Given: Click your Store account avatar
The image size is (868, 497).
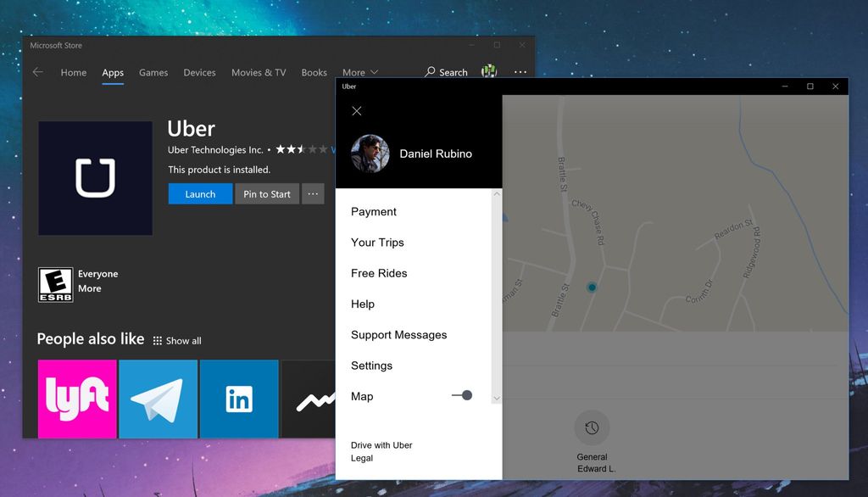Looking at the screenshot, I should (x=489, y=72).
